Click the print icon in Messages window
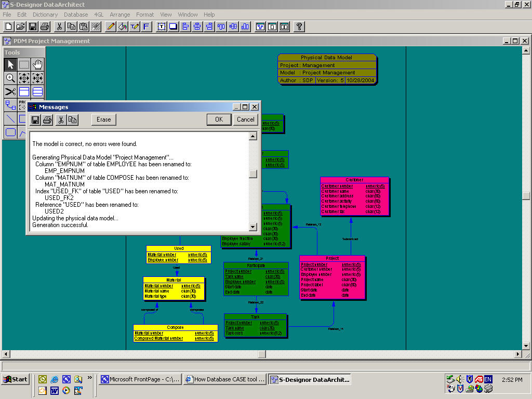The width and height of the screenshot is (532, 399). (x=47, y=119)
